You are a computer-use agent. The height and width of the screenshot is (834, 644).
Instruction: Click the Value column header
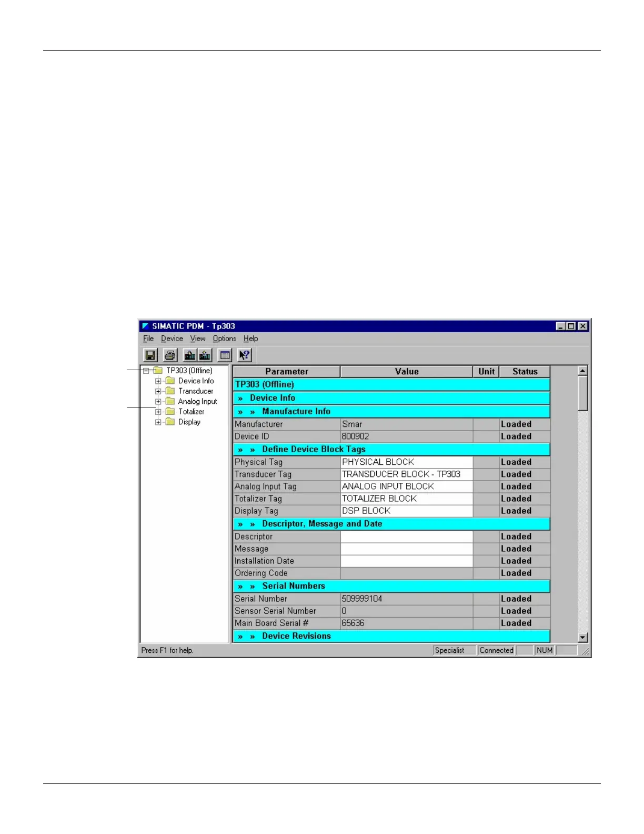tap(407, 372)
